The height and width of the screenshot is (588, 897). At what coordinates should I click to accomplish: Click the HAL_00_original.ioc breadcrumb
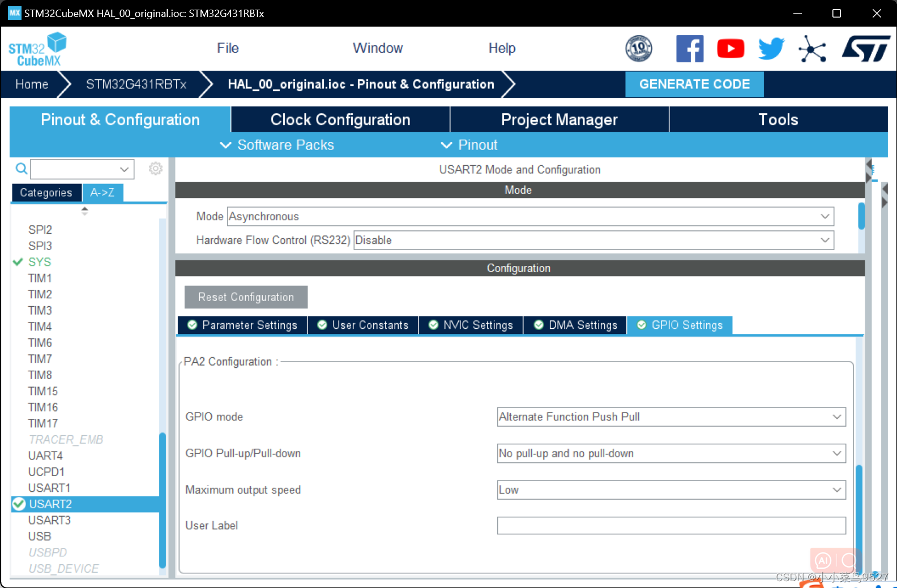pyautogui.click(x=361, y=84)
